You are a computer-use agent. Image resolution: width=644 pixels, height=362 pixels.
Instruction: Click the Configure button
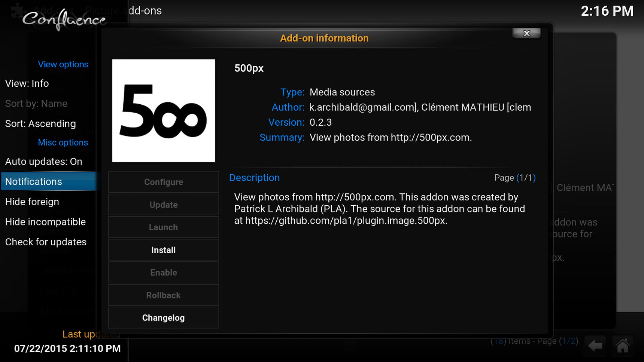pos(164,182)
